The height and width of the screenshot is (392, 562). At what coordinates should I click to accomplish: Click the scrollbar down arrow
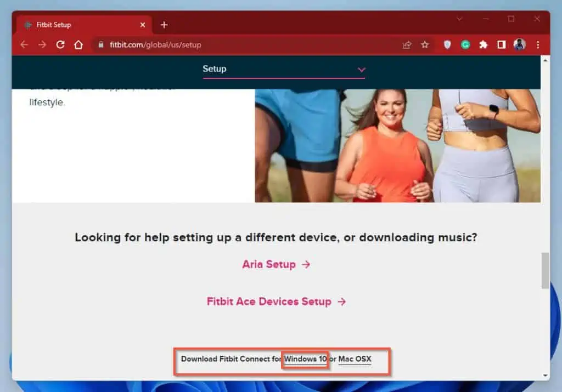[x=545, y=376]
